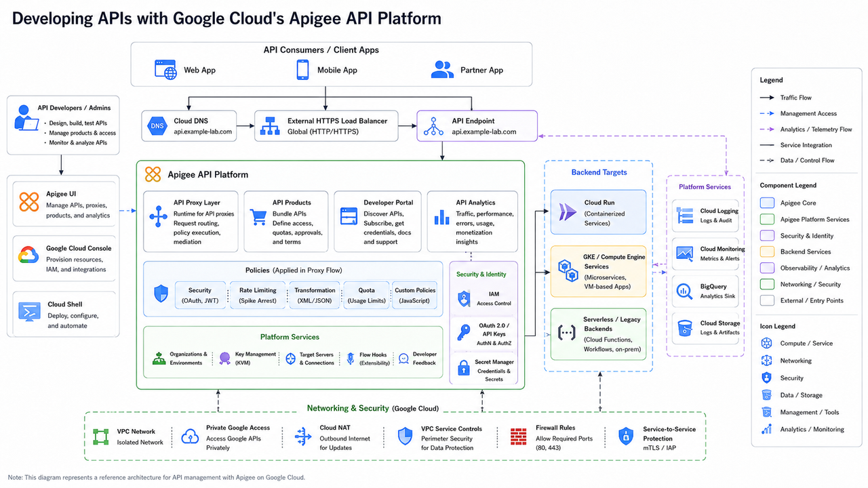Screen dimensions: 868x488
Task: Click the Security (OAuth, JWT) policy box
Action: coord(200,295)
